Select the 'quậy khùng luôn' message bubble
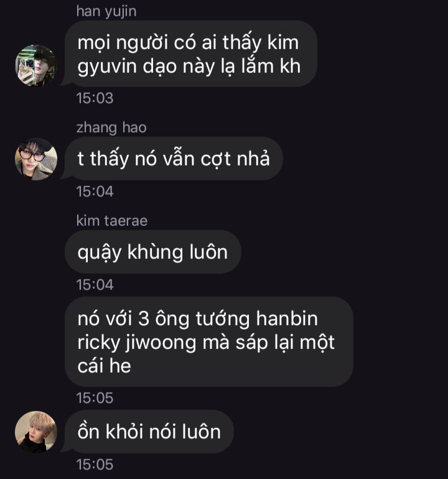 tap(153, 252)
